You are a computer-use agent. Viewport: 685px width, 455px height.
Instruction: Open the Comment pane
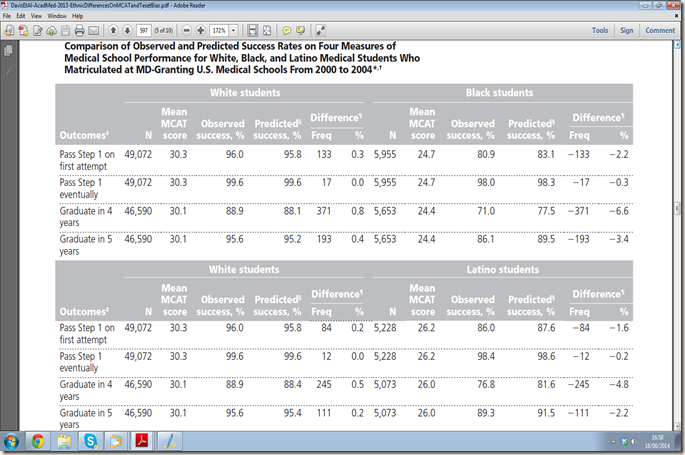[x=658, y=31]
